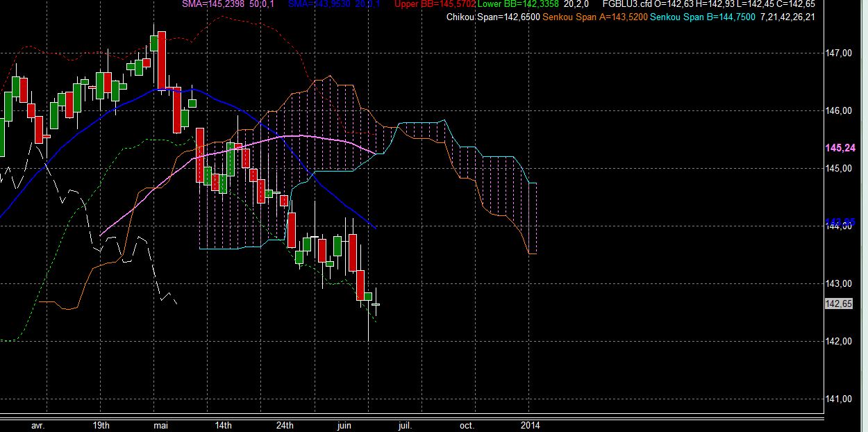The image size is (868, 432).
Task: Click the juin date axis label
Action: [346, 425]
